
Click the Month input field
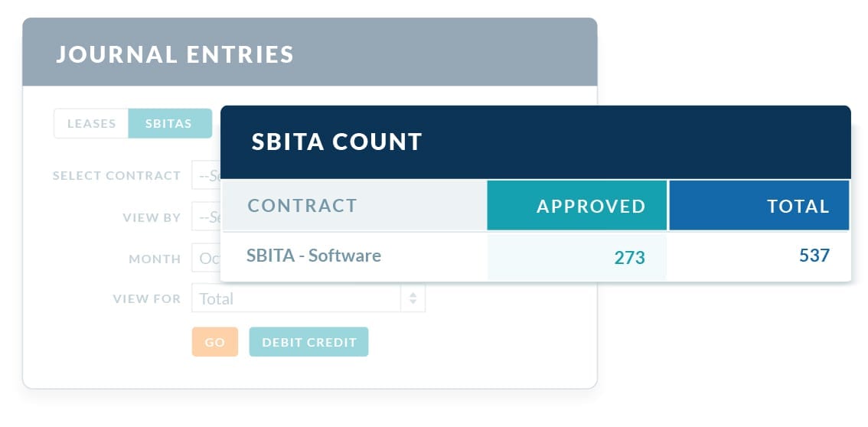click(x=207, y=258)
